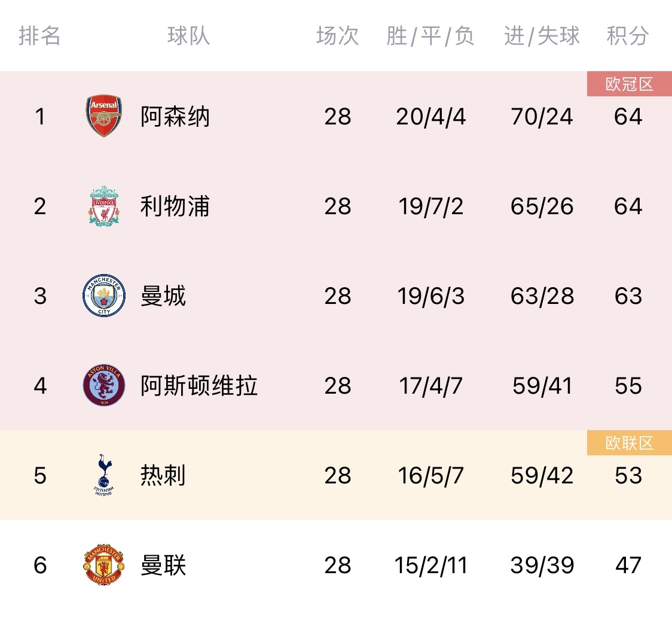Click the Manchester United crest
672x630 pixels.
click(x=103, y=565)
